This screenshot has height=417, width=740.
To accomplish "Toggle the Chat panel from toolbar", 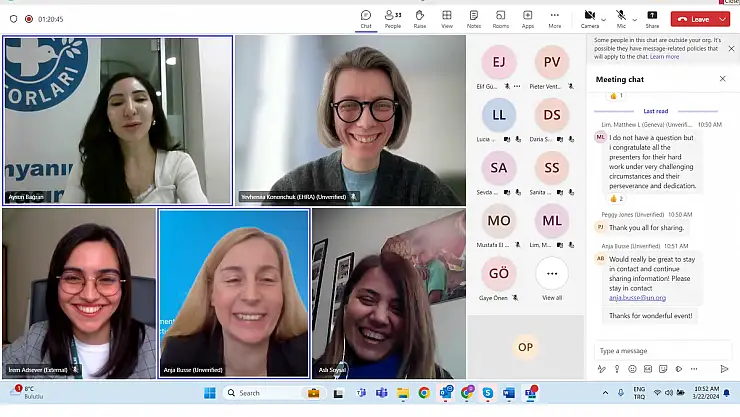I will 366,18.
